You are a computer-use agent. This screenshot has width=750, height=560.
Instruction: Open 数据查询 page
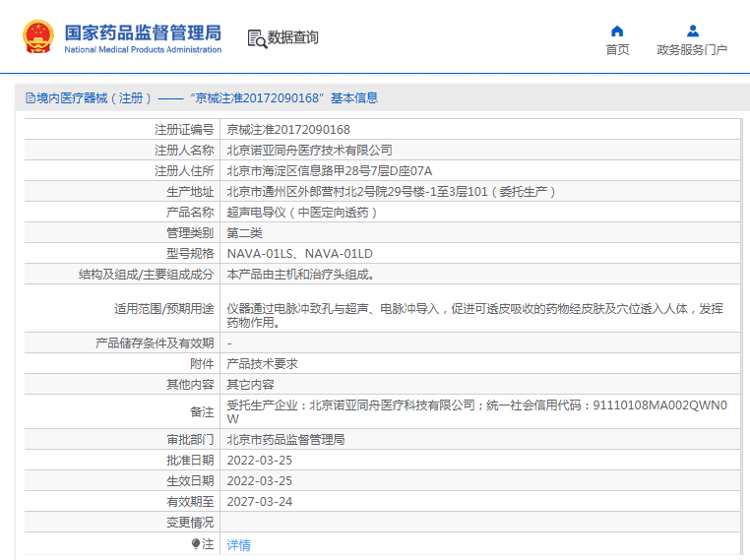click(x=292, y=37)
